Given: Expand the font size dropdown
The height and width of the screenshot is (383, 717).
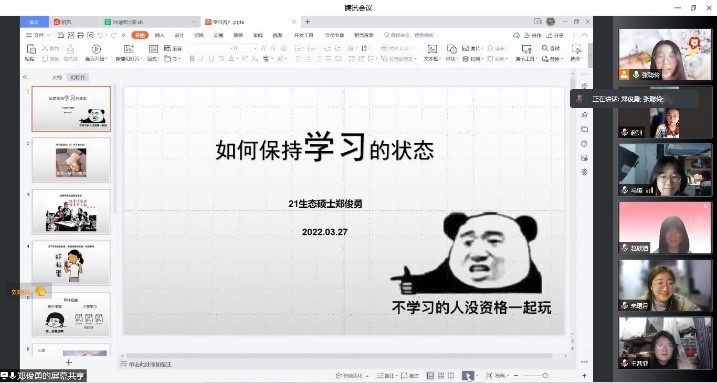Looking at the screenshot, I should pos(255,48).
